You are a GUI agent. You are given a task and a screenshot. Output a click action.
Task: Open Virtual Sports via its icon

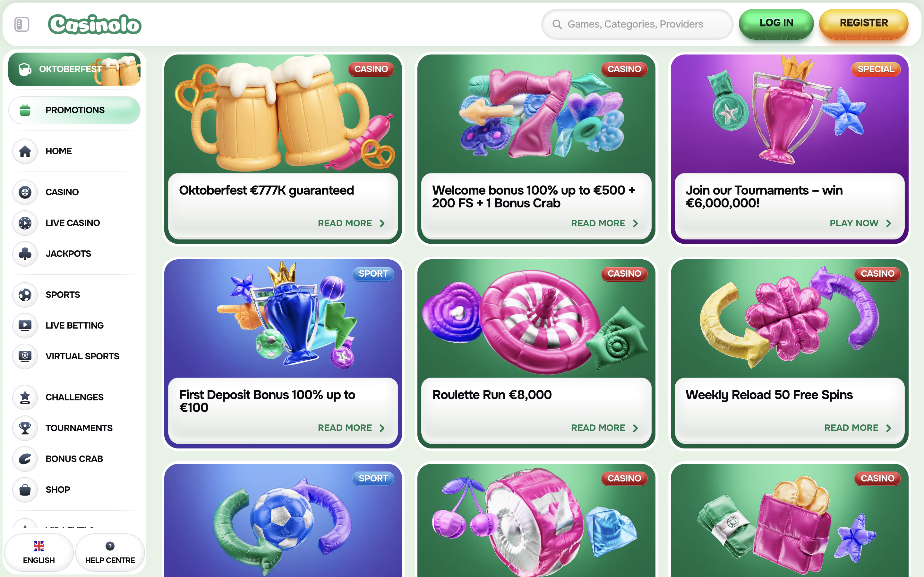pyautogui.click(x=25, y=356)
